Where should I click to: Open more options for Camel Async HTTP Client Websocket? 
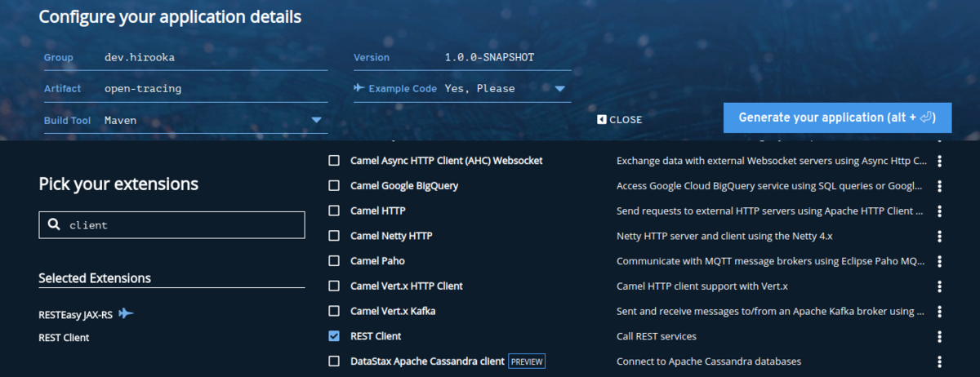click(940, 161)
